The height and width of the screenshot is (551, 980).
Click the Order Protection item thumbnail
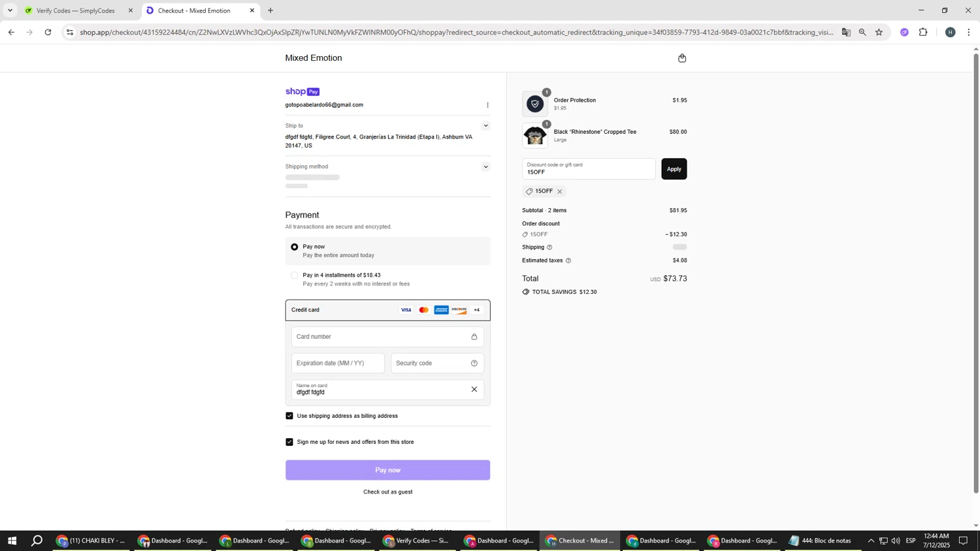(535, 104)
